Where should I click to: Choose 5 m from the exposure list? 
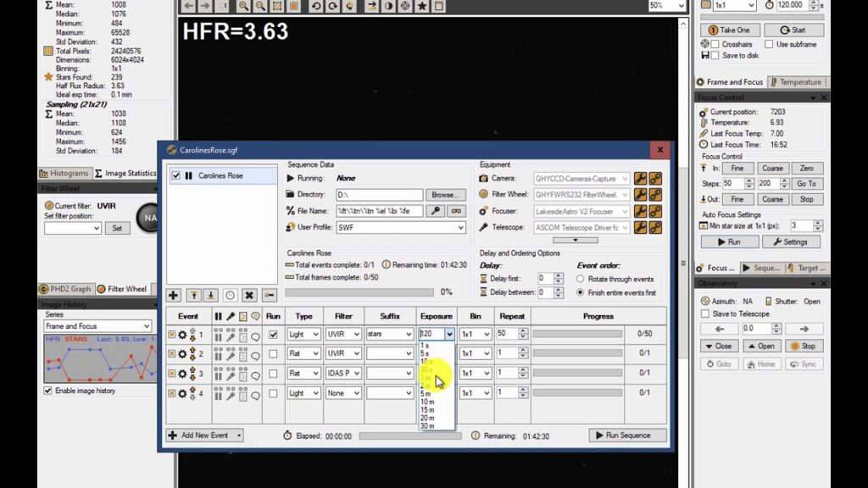point(426,394)
